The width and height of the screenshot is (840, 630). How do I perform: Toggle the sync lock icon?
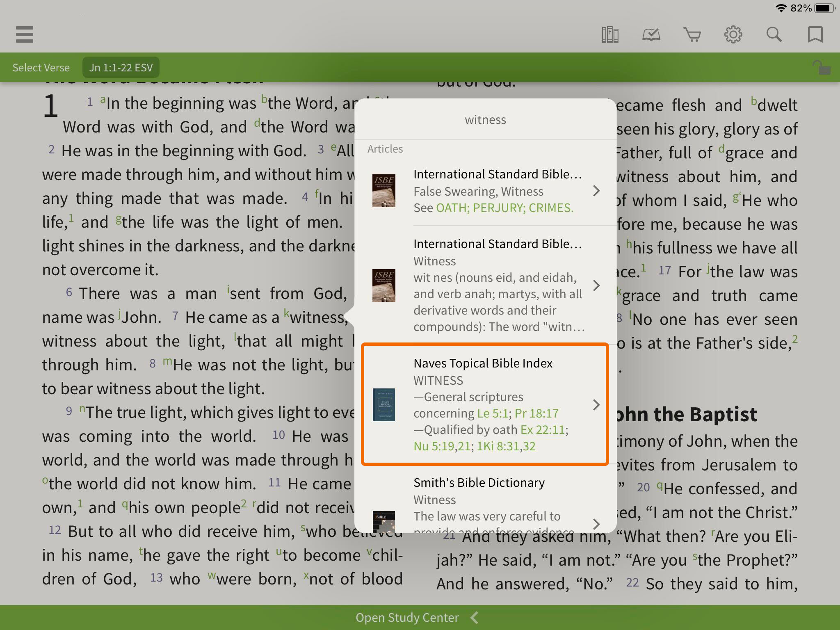822,68
